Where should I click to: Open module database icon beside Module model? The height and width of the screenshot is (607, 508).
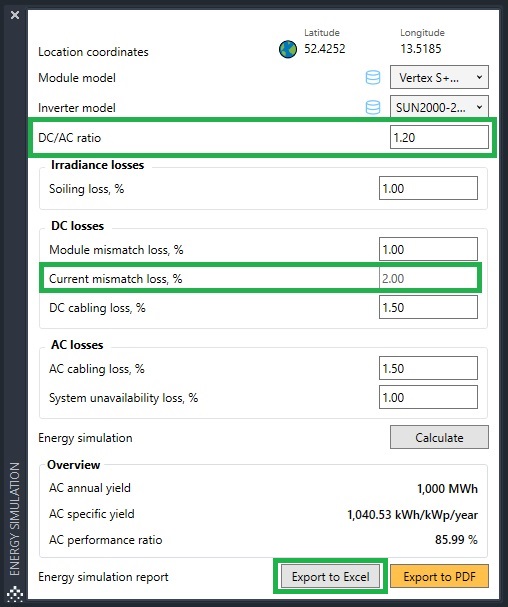pos(373,77)
